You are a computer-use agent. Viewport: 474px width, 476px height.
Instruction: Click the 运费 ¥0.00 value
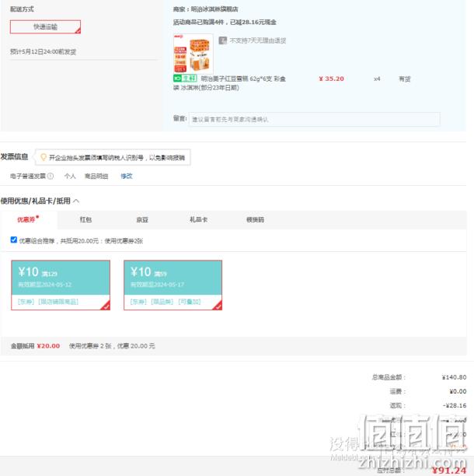(458, 391)
